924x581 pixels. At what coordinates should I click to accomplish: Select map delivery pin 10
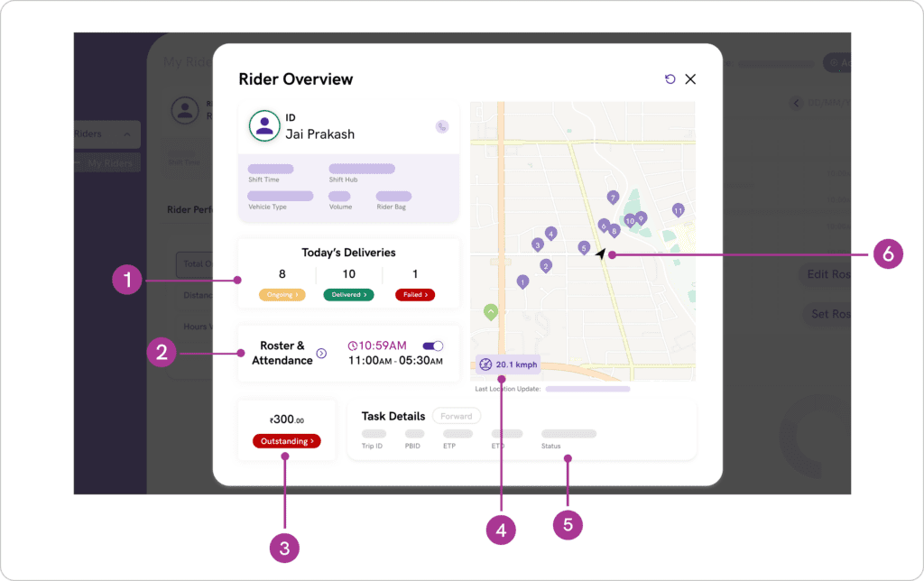tap(630, 222)
